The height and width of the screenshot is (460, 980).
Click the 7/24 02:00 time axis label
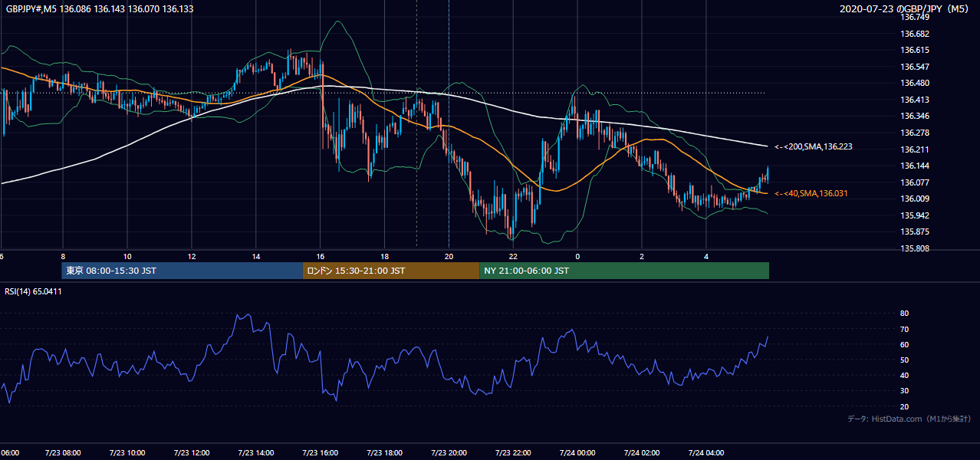642,453
